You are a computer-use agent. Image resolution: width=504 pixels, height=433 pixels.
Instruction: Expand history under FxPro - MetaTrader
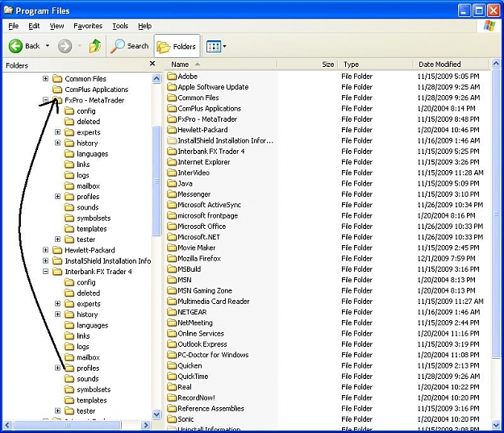tap(57, 143)
